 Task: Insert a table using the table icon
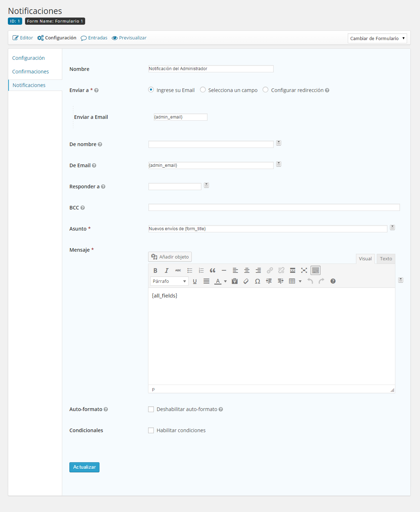coord(292,281)
